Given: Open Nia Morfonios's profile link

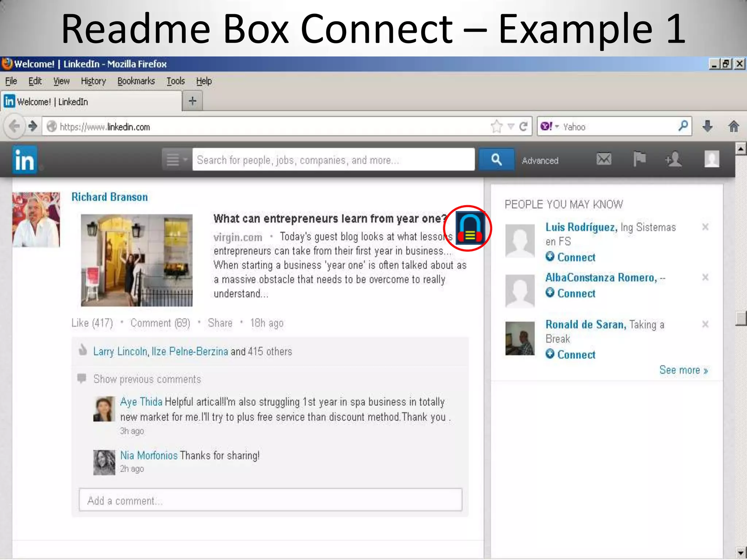Looking at the screenshot, I should (x=149, y=455).
